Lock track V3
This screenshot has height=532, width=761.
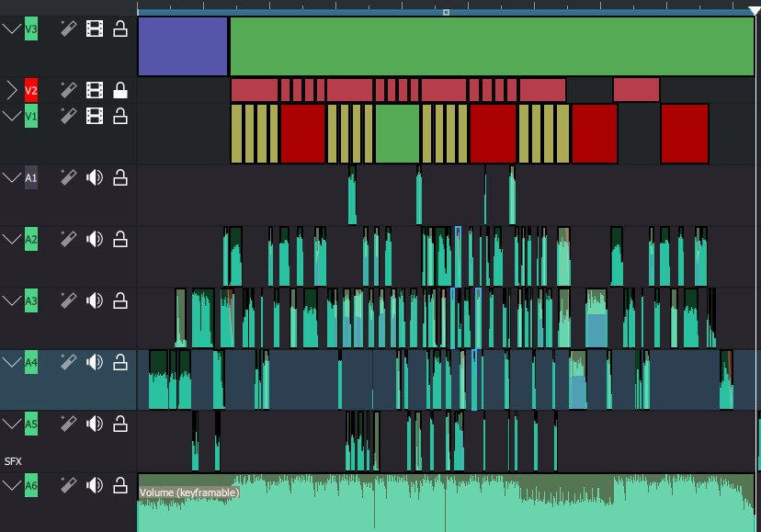(120, 28)
